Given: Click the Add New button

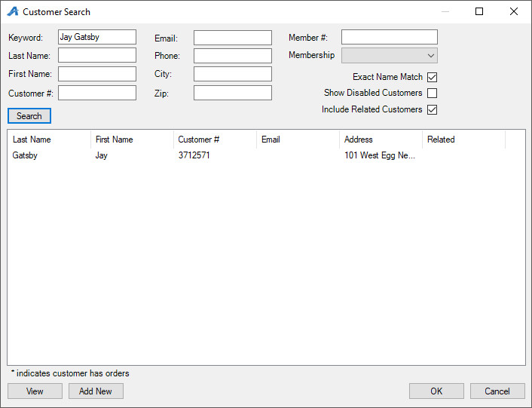Looking at the screenshot, I should coord(96,391).
